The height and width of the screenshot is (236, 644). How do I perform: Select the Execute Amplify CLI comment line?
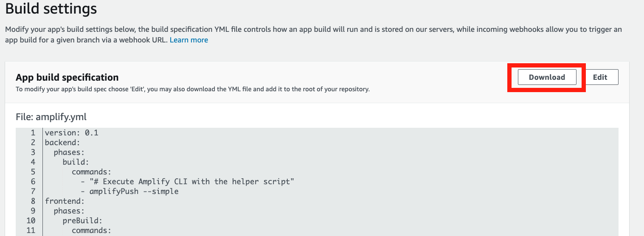[188, 182]
